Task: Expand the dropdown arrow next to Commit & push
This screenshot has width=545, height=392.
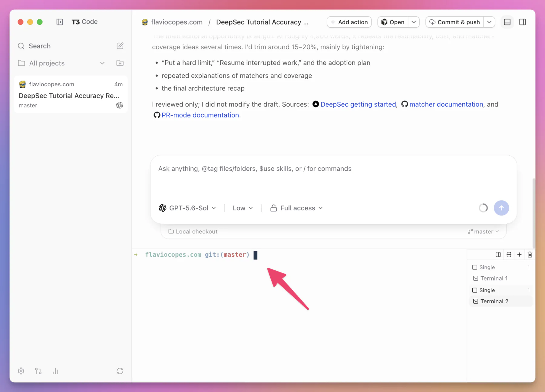Action: (489, 22)
